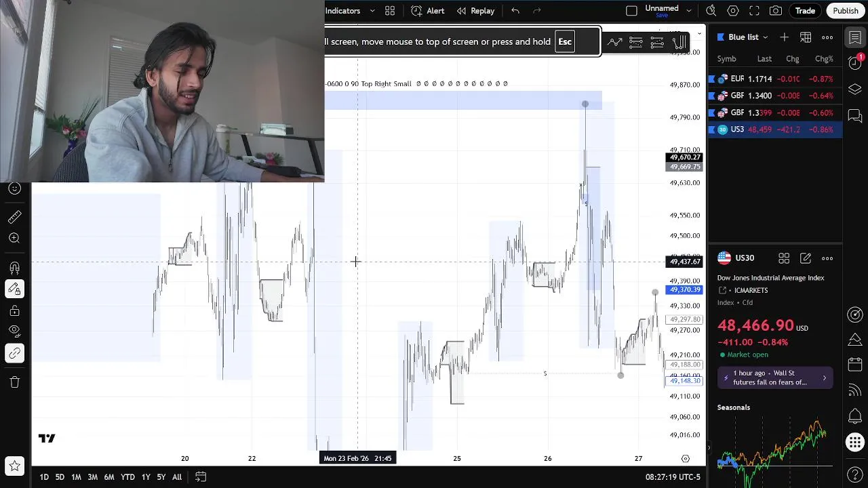Screen dimensions: 868x488
Task: Open the Indicators menu
Action: [342, 11]
